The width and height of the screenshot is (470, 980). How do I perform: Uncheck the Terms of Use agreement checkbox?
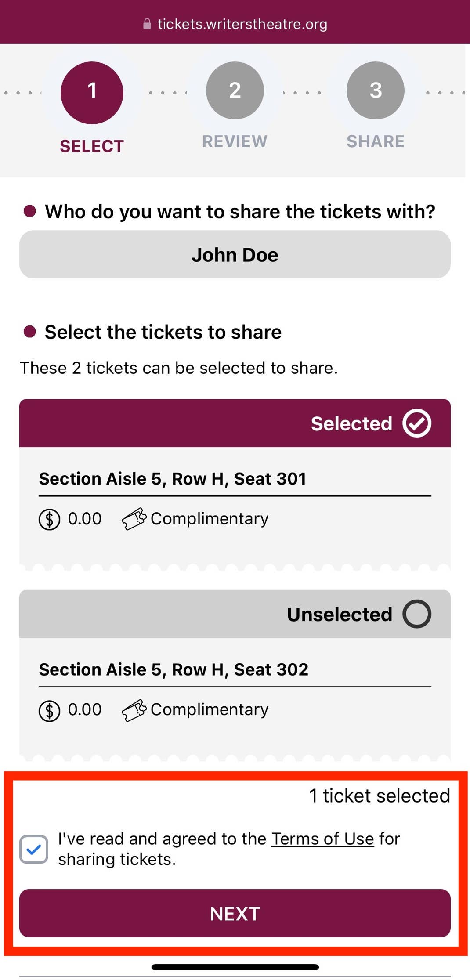(34, 849)
